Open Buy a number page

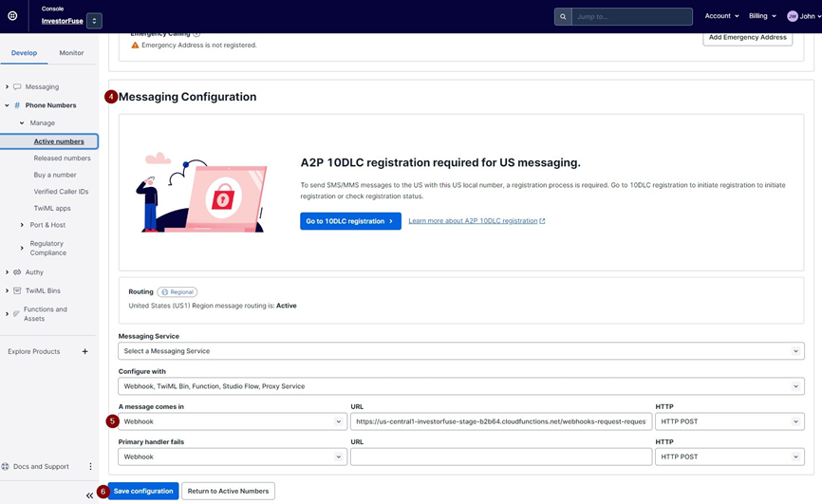pos(55,175)
